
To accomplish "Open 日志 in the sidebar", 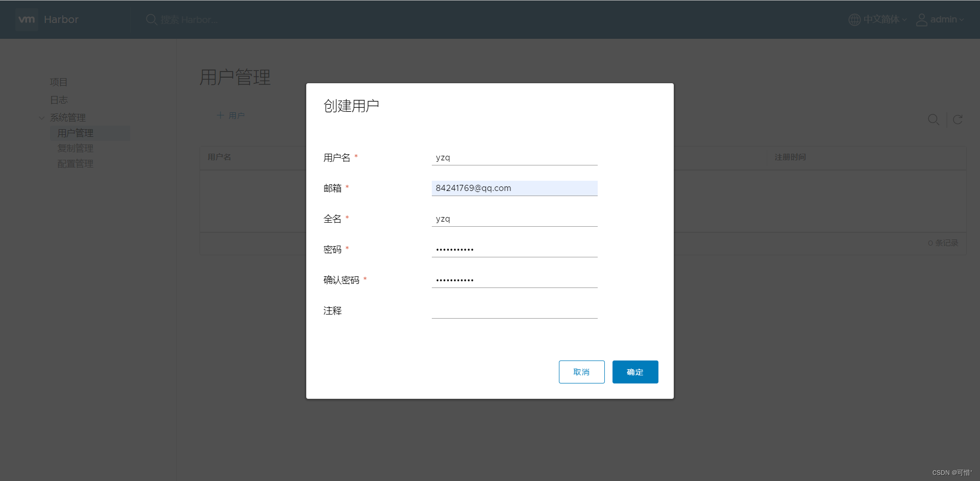I will pos(59,100).
